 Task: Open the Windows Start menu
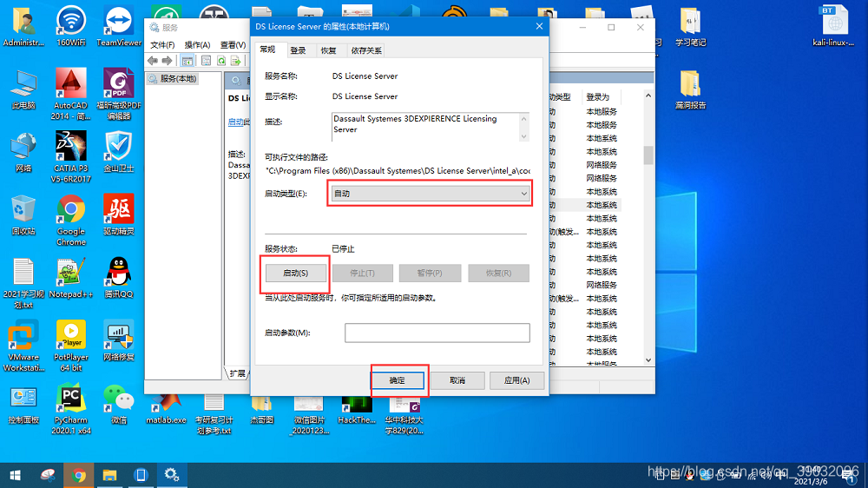[15, 475]
